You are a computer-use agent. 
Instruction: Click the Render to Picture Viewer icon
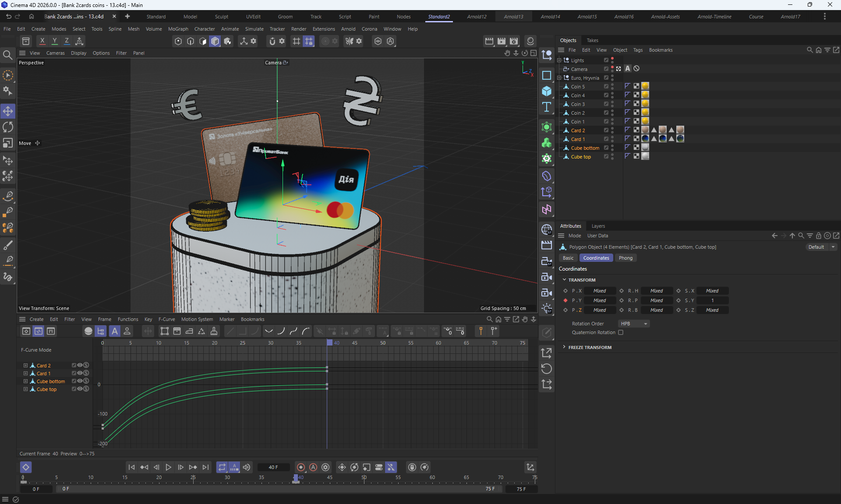coord(502,41)
